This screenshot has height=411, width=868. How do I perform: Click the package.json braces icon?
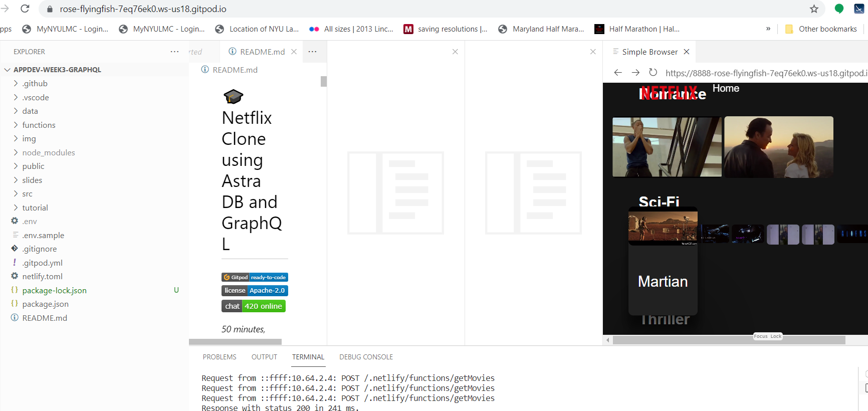pyautogui.click(x=15, y=304)
